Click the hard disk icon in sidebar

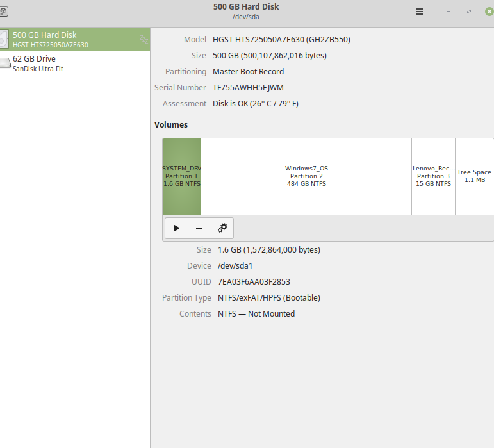pyautogui.click(x=4, y=40)
